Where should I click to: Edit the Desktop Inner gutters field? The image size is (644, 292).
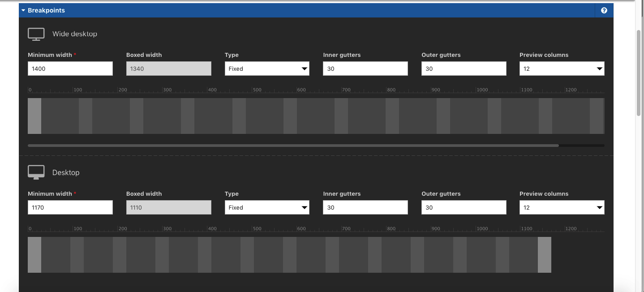point(365,207)
